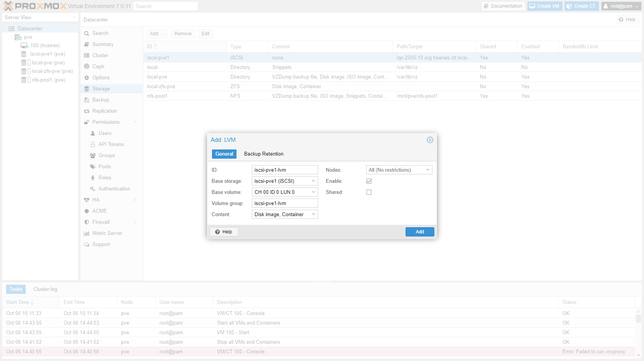
Task: Open the Add storage dropdown button
Action: (157, 34)
